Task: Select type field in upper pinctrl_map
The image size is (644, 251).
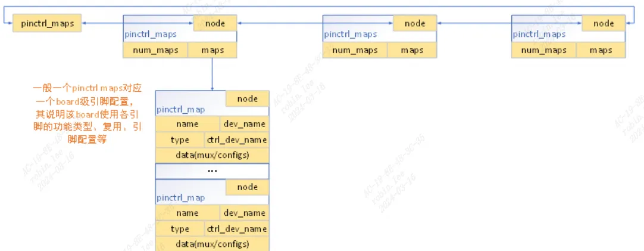Action: (180, 140)
